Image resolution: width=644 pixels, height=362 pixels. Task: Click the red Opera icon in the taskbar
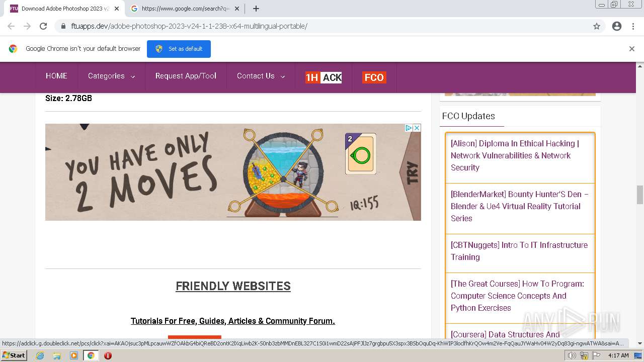tap(108, 355)
